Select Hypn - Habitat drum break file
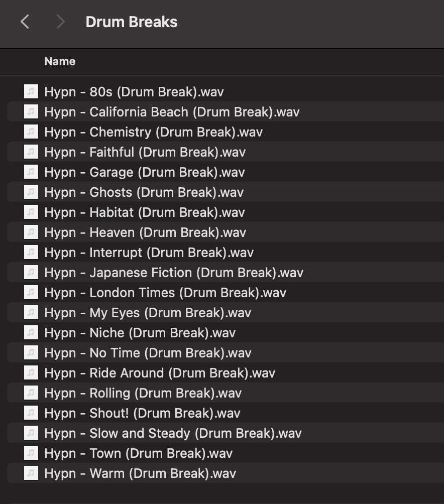444x504 pixels. [x=144, y=212]
